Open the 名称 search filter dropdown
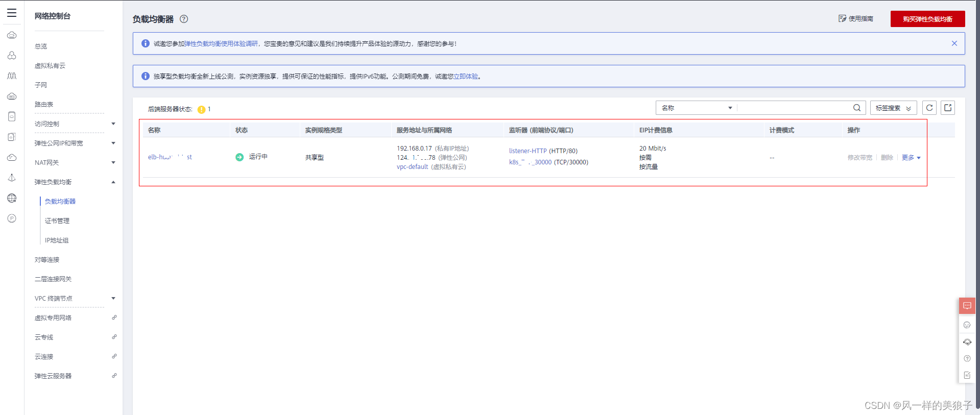 697,108
